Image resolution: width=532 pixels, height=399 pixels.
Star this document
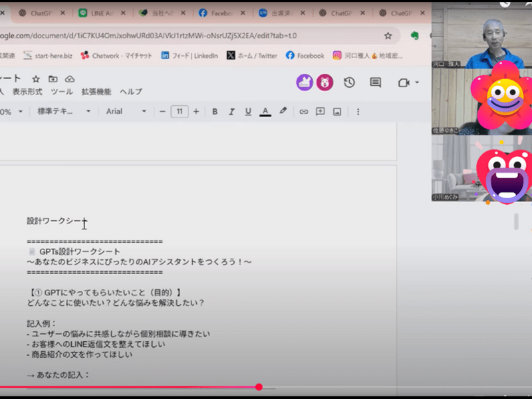tap(36, 78)
